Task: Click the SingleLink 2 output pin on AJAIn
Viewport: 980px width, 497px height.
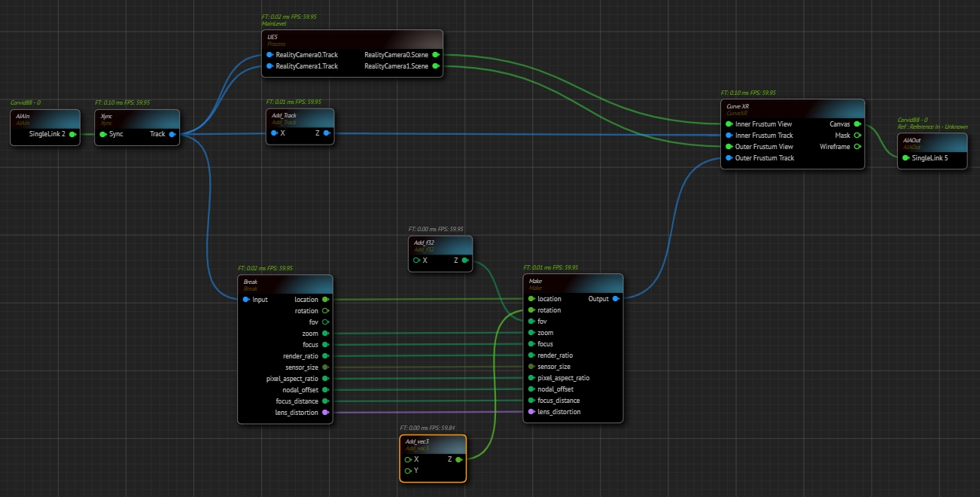Action: pos(72,134)
